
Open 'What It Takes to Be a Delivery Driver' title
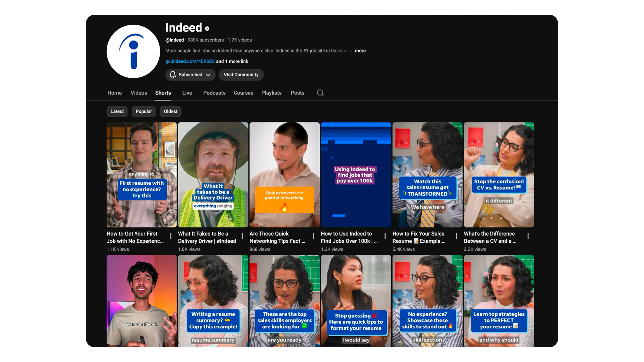(207, 237)
